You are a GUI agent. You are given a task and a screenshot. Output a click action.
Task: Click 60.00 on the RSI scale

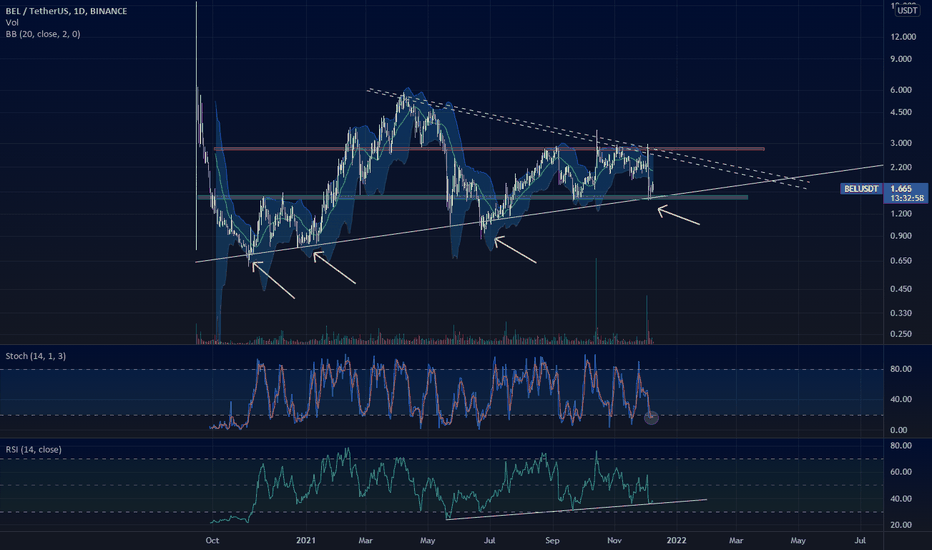901,472
